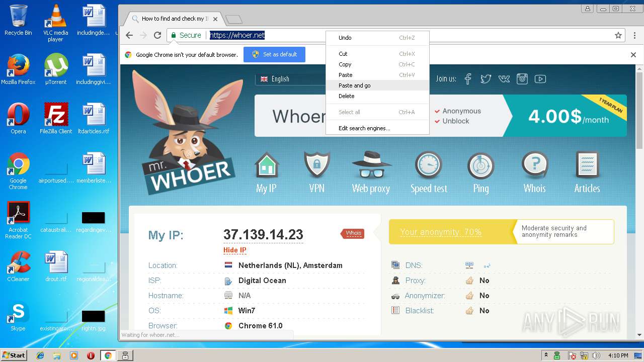Viewport: 644px width, 362px height.
Task: Click Chrome back arrow button
Action: pyautogui.click(x=129, y=35)
